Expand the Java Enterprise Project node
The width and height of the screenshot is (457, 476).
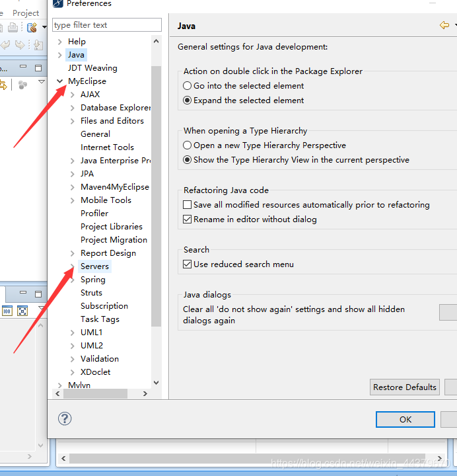[72, 161]
